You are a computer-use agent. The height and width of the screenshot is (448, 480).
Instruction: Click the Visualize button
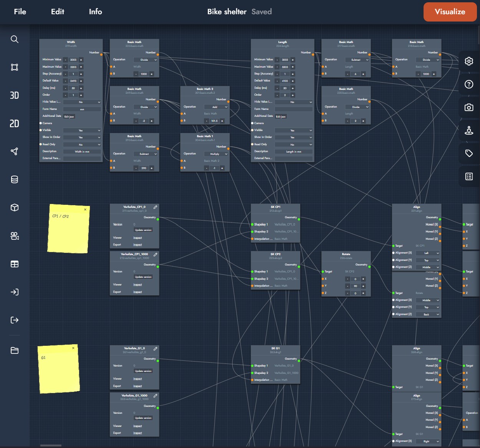coord(450,12)
